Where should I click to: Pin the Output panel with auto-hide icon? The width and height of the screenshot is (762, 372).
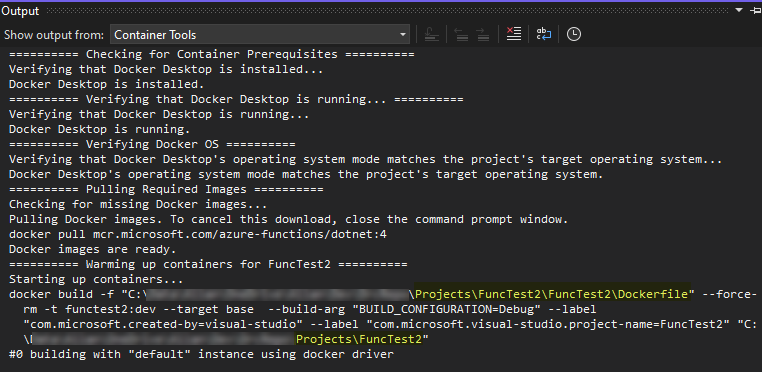click(x=757, y=10)
